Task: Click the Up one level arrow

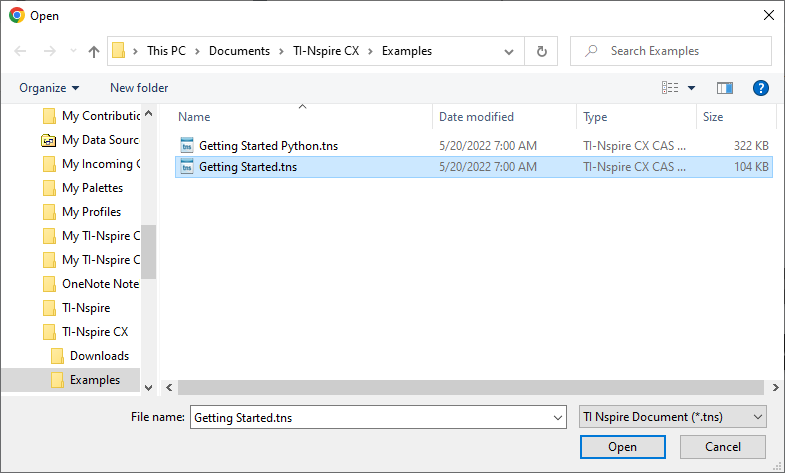Action: pyautogui.click(x=94, y=51)
